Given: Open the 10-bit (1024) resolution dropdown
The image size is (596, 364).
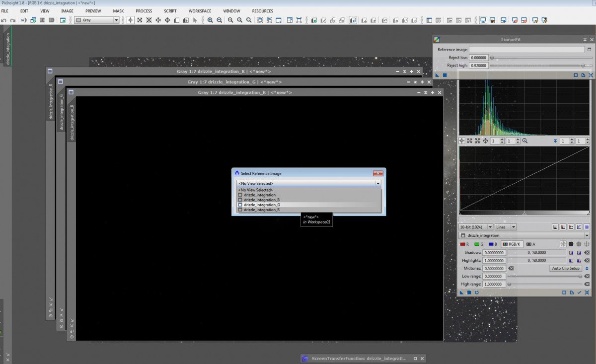Looking at the screenshot, I should coord(476,227).
